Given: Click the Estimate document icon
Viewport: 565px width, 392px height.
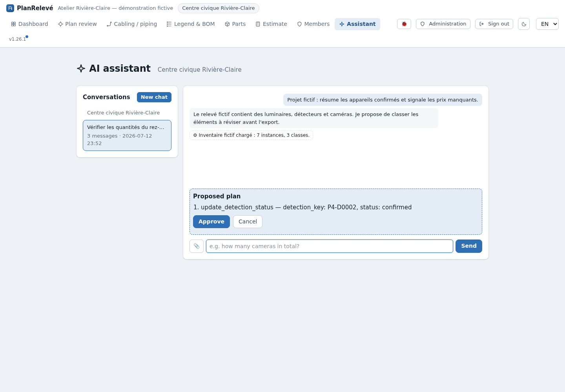Looking at the screenshot, I should click(258, 24).
